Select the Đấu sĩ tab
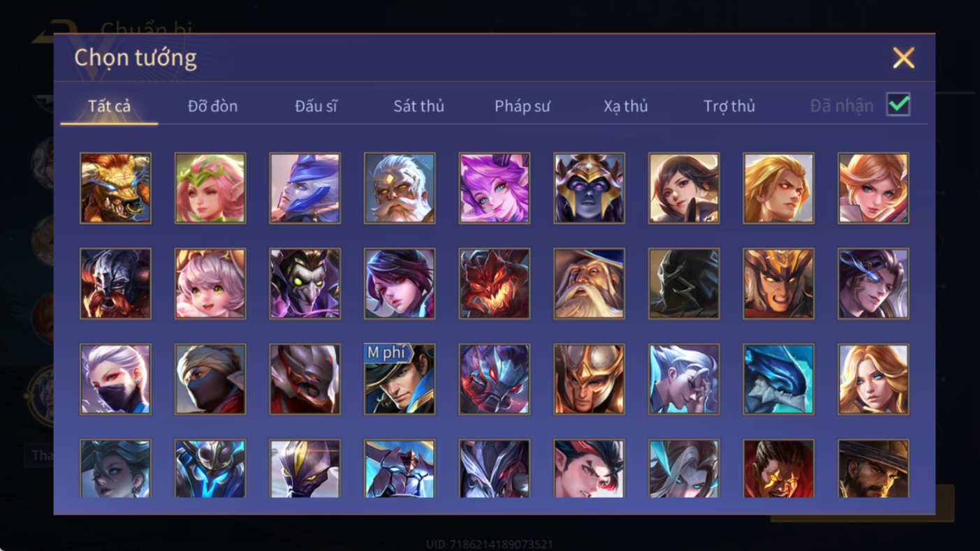The height and width of the screenshot is (551, 980). (x=316, y=106)
